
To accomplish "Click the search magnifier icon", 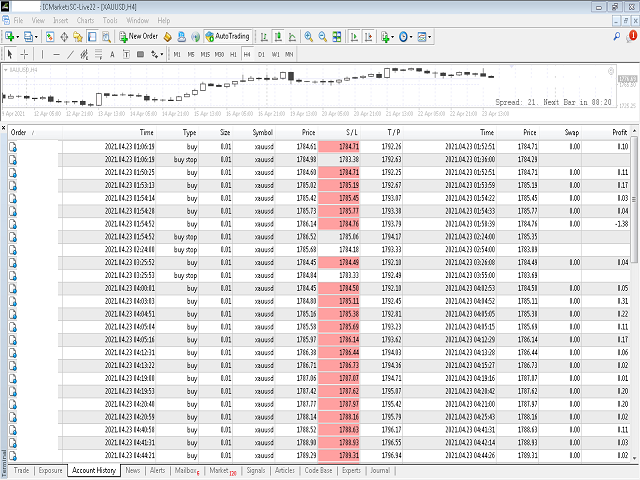I will click(x=616, y=37).
